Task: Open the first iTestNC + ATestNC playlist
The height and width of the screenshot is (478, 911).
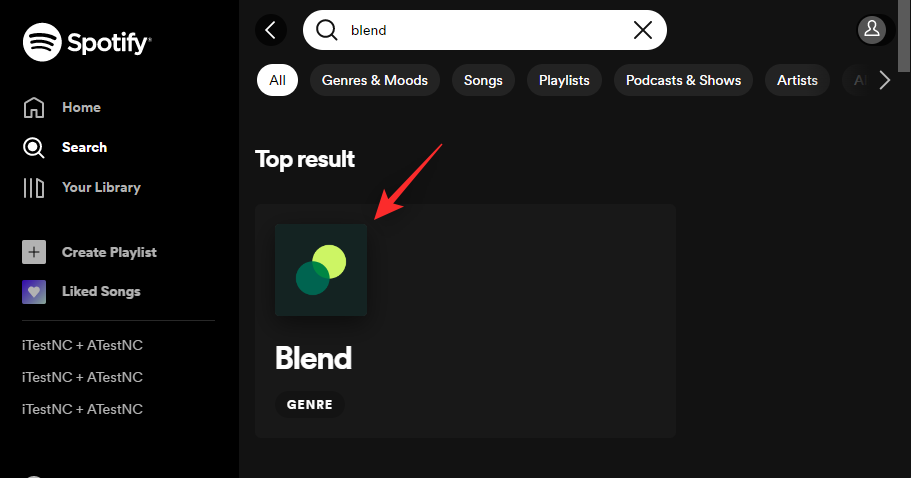Action: tap(83, 345)
